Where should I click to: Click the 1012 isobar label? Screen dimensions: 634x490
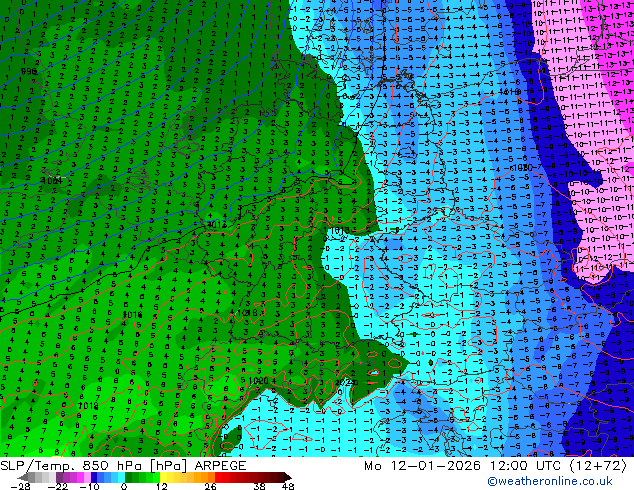[217, 225]
